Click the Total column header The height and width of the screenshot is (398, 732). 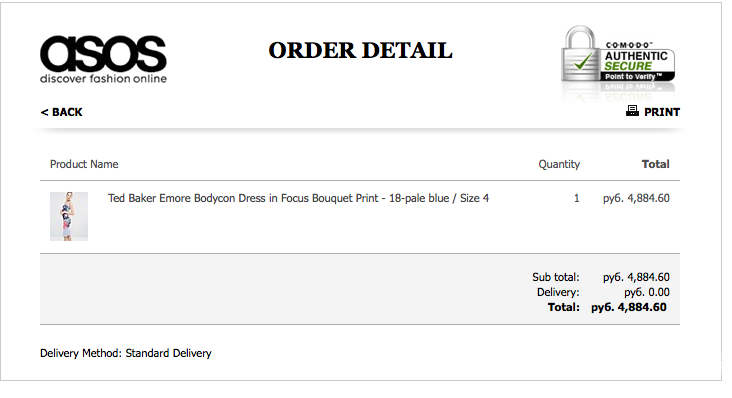(x=655, y=164)
